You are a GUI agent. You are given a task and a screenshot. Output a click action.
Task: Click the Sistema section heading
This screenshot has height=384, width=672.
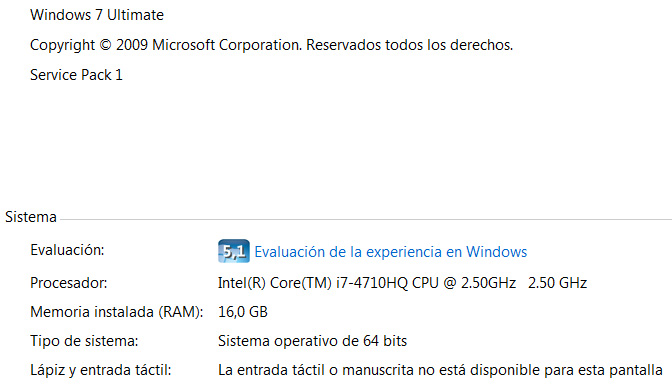point(31,217)
